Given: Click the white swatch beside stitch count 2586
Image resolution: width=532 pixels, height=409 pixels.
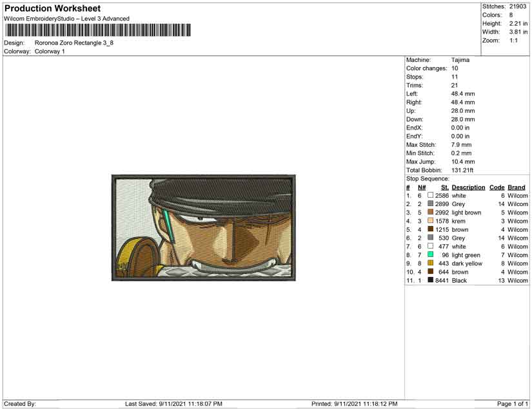Looking at the screenshot, I should click(x=430, y=195).
